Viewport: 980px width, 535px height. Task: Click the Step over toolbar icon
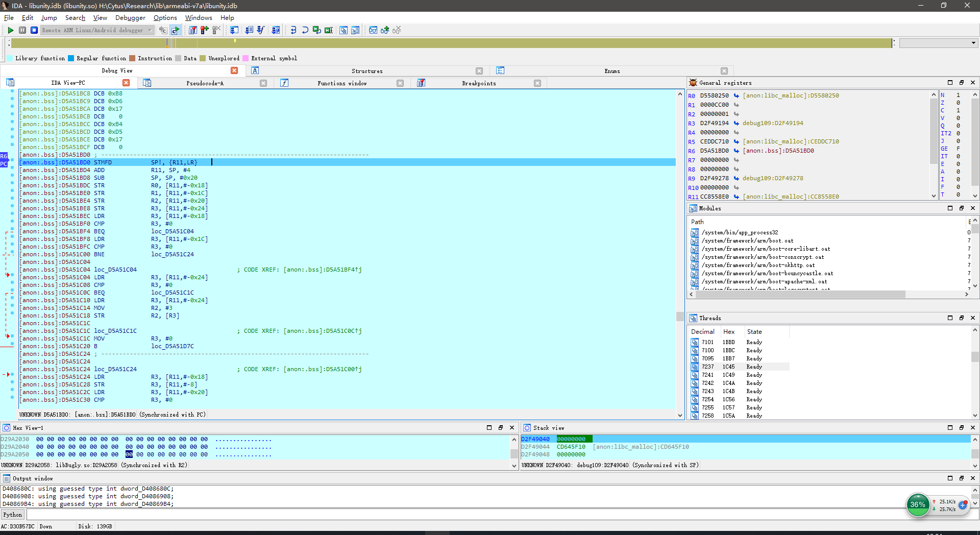tap(305, 30)
